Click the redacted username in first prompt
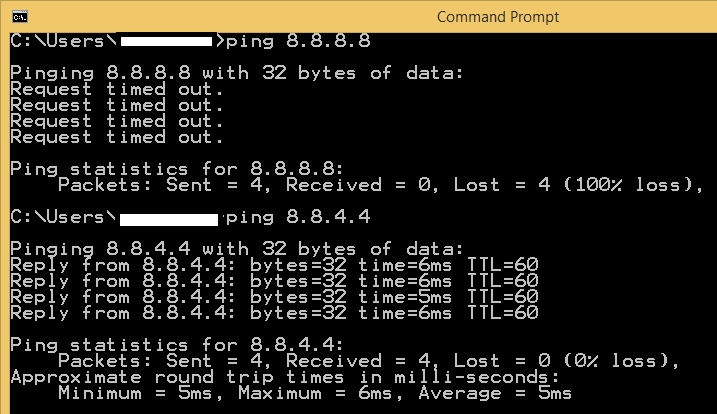The height and width of the screenshot is (414, 717). (x=166, y=42)
